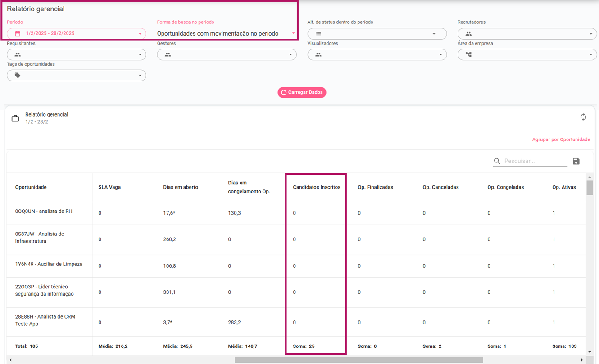The width and height of the screenshot is (599, 364).
Task: Click the magnifier icon in Pesquisar field
Action: pyautogui.click(x=497, y=161)
